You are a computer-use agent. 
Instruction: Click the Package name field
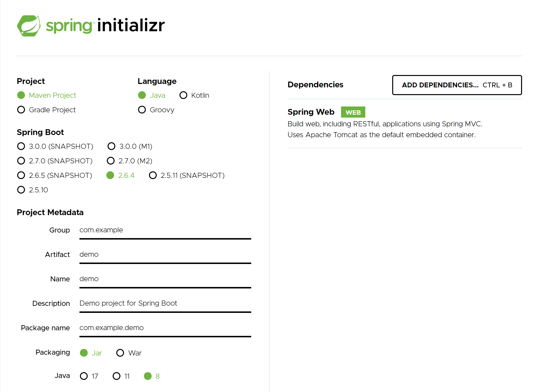(x=165, y=328)
